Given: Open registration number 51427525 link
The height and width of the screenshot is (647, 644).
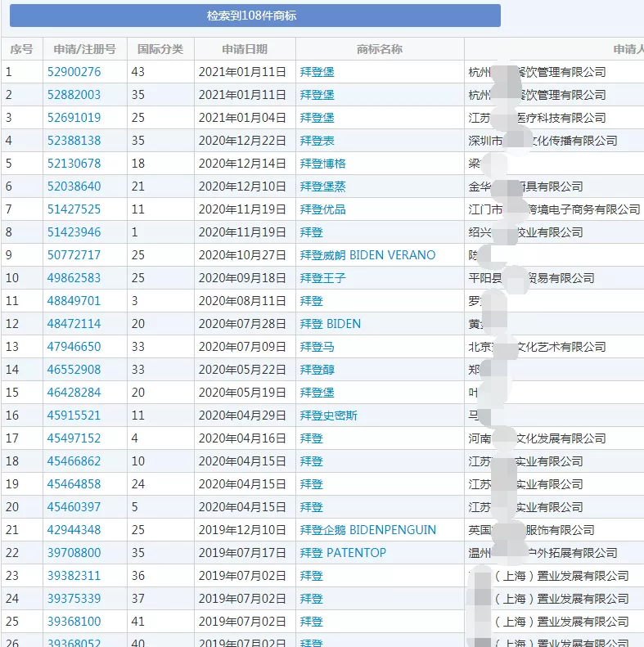Looking at the screenshot, I should [x=74, y=209].
